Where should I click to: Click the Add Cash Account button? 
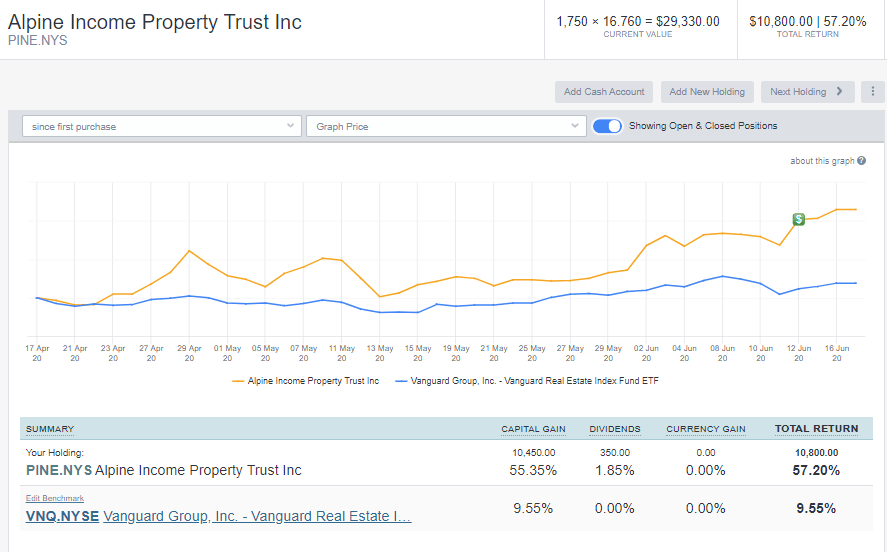pyautogui.click(x=604, y=92)
